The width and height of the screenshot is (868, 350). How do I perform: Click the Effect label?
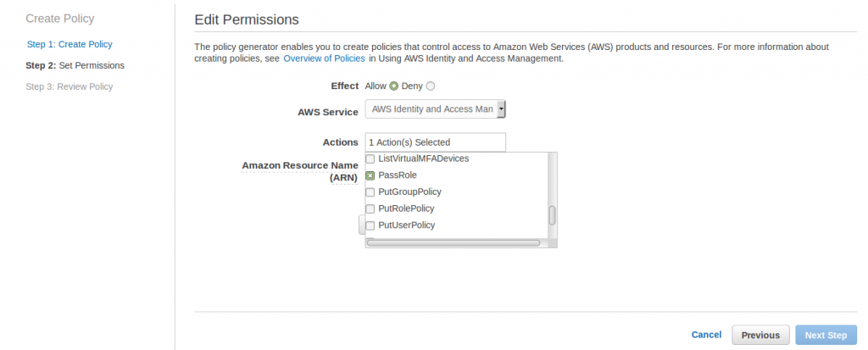point(344,86)
